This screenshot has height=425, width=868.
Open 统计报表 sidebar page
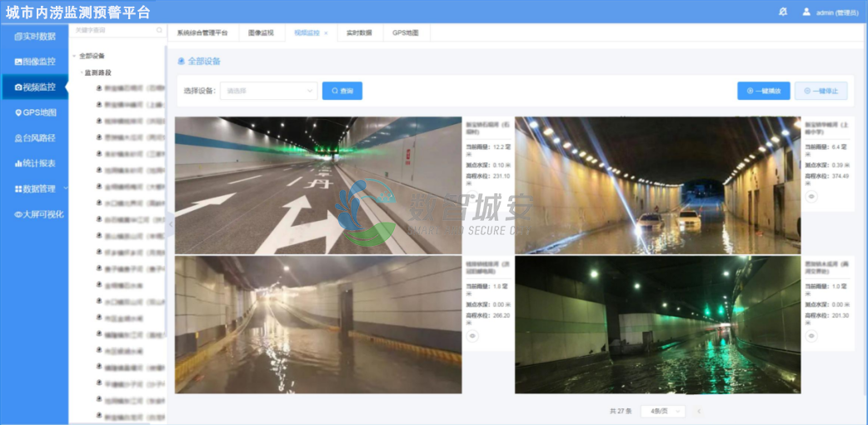[x=34, y=163]
